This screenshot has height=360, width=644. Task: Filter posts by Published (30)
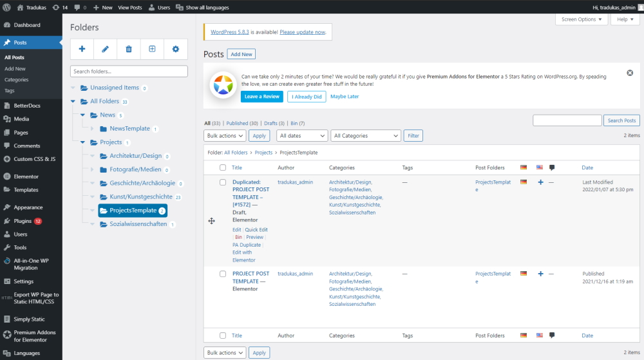(242, 123)
